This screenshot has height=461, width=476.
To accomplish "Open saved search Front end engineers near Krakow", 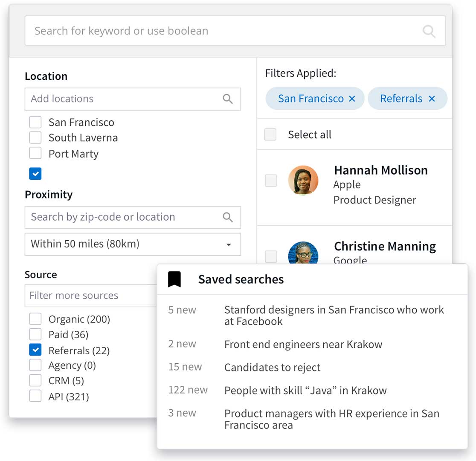I will click(x=303, y=344).
